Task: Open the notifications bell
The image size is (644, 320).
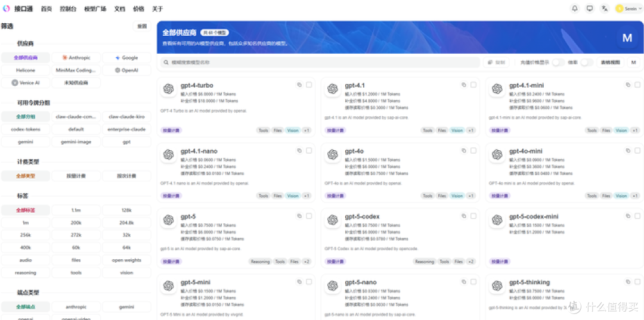Action: pos(575,8)
